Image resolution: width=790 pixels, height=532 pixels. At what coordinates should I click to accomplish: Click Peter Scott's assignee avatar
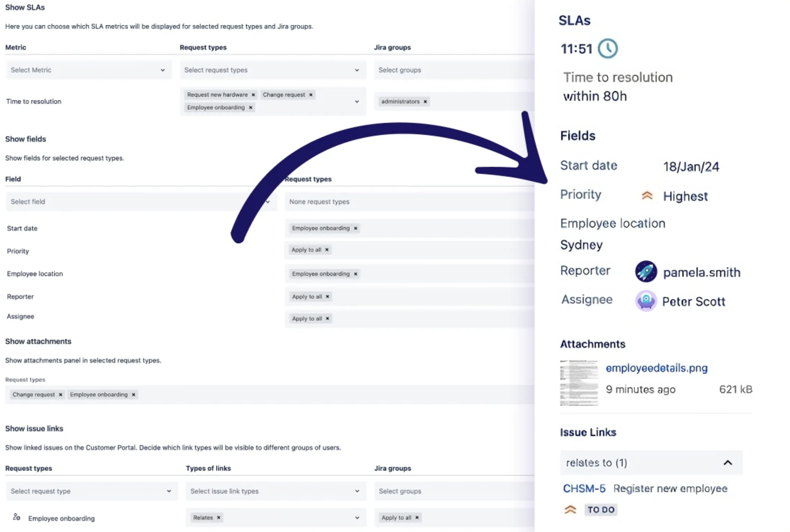point(646,301)
